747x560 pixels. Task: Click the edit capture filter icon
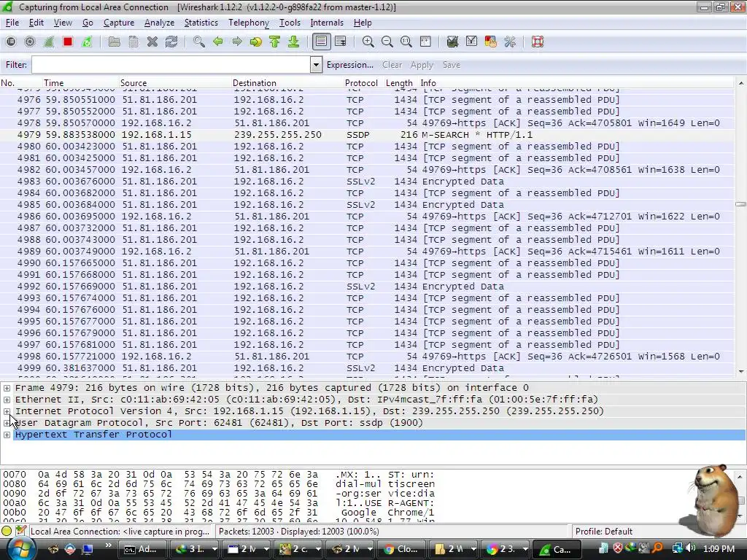point(452,42)
